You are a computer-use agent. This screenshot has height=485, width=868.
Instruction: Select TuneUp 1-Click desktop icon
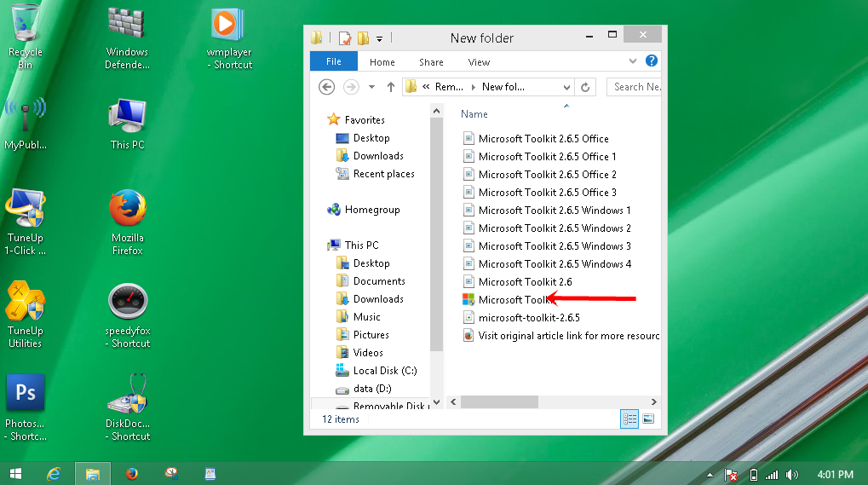[25, 222]
